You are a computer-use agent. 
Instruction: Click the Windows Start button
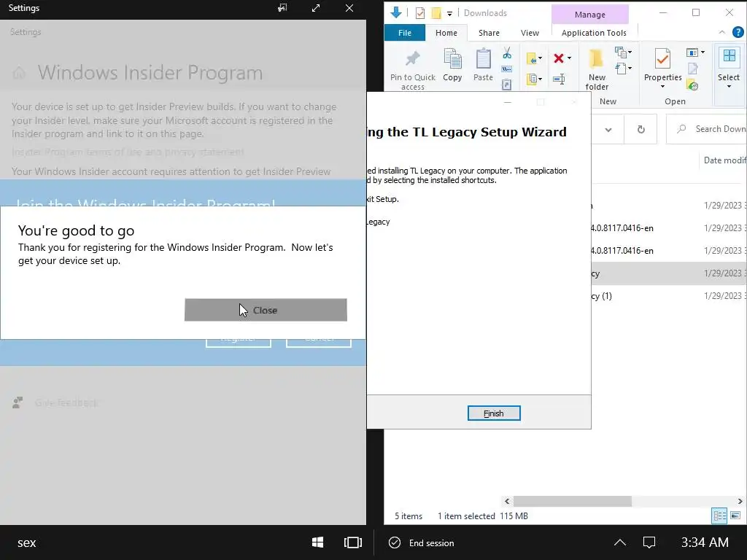click(x=317, y=542)
